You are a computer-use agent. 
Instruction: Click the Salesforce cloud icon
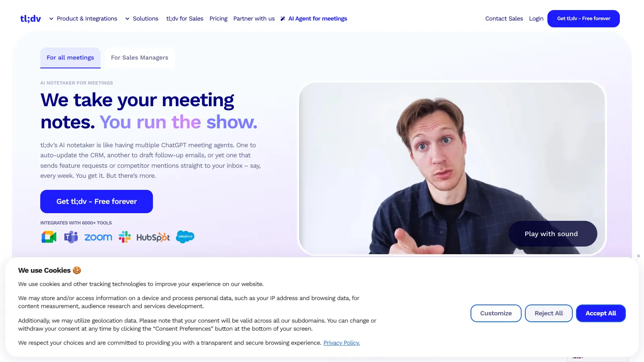(185, 237)
